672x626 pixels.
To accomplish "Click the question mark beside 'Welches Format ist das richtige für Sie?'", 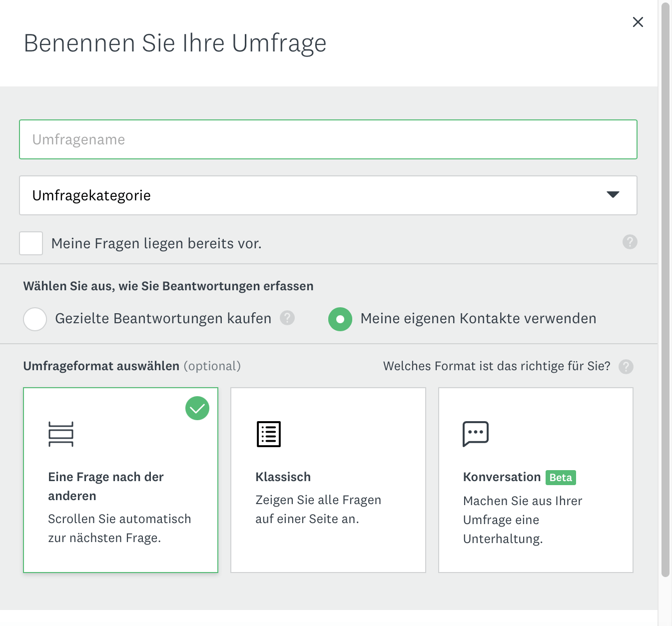I will [x=626, y=367].
